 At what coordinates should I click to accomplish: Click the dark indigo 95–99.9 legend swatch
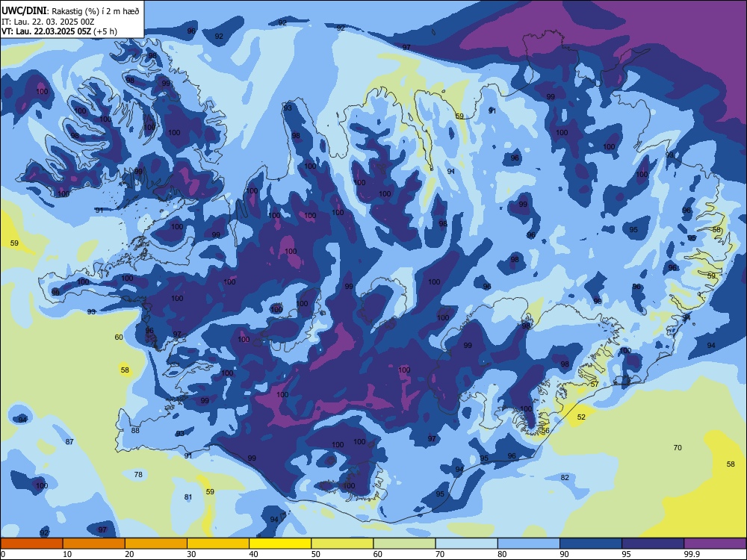click(653, 544)
